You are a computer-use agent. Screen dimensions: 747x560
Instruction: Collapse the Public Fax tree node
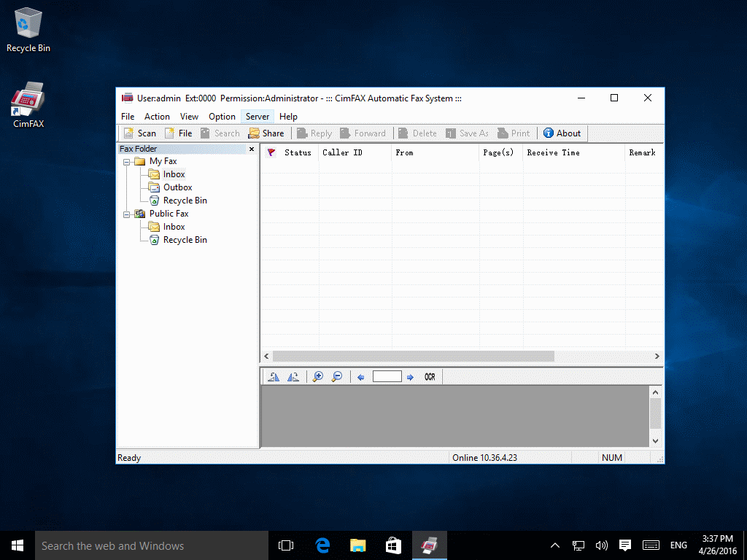point(127,214)
